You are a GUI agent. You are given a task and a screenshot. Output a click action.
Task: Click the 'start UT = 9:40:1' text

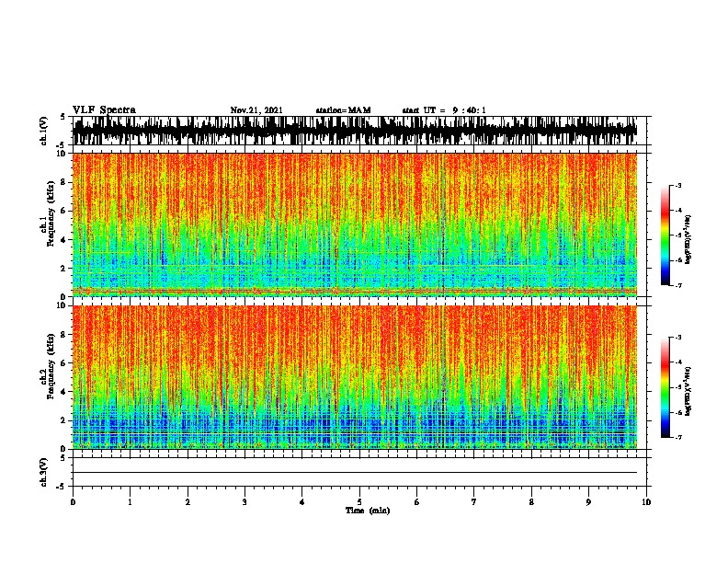pyautogui.click(x=444, y=110)
